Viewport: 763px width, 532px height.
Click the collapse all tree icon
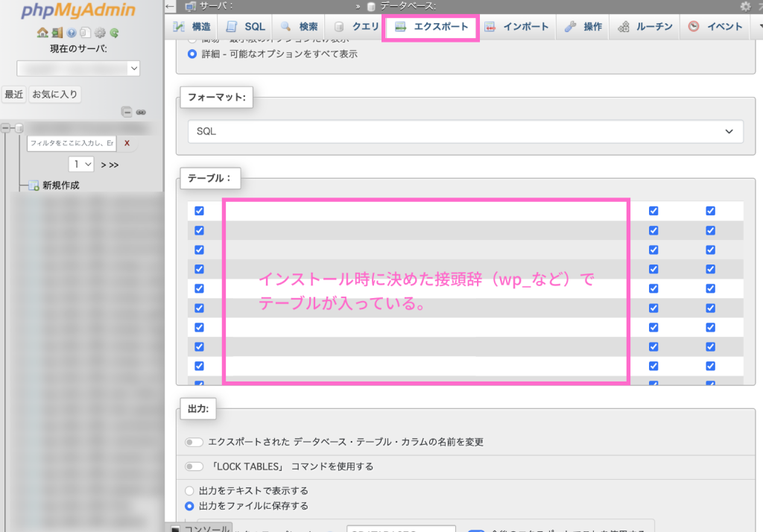click(x=127, y=112)
